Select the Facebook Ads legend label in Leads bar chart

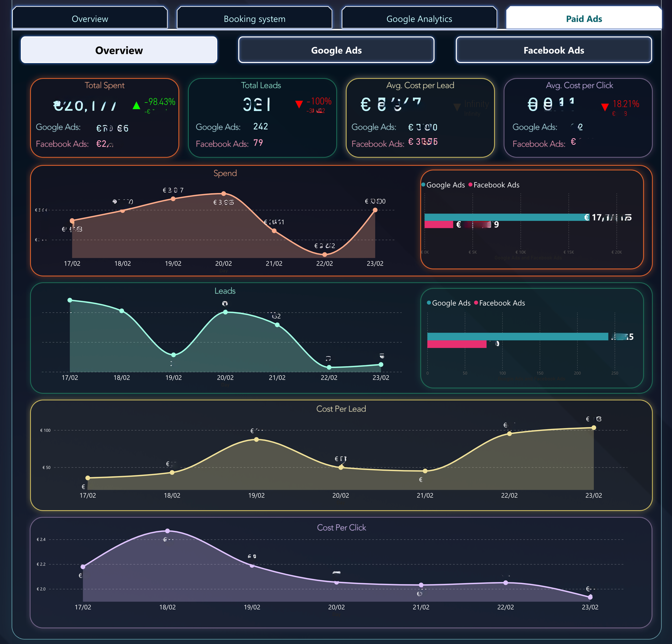pyautogui.click(x=502, y=303)
